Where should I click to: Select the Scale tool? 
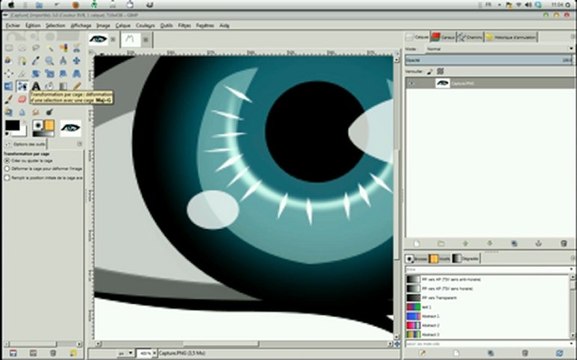pyautogui.click(x=49, y=74)
